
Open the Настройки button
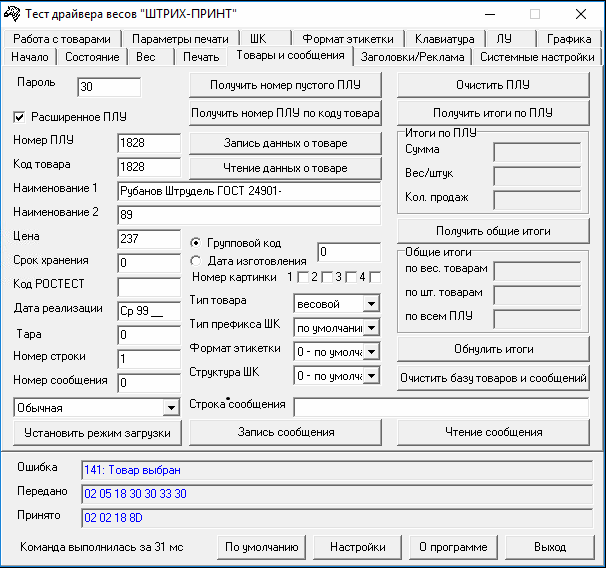click(x=357, y=547)
